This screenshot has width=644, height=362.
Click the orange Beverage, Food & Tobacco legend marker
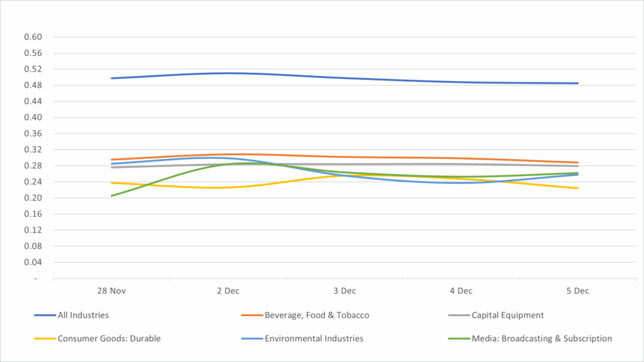click(x=251, y=315)
